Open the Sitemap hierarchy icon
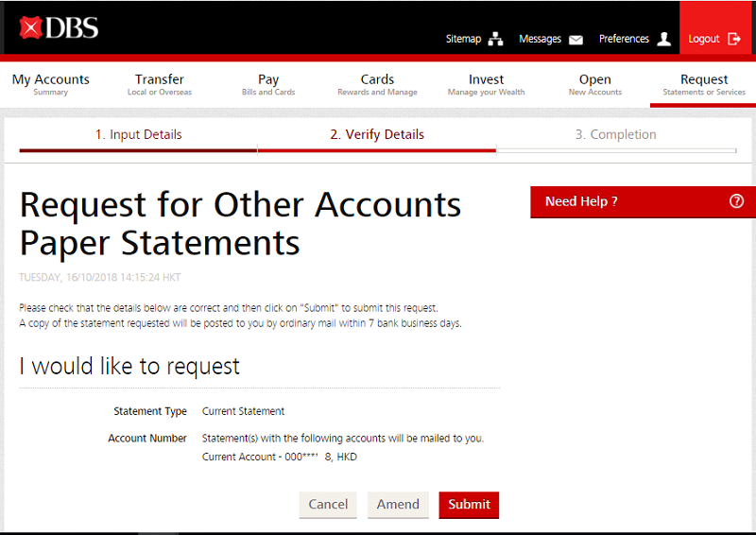Screen dimensions: 756x535 coord(496,40)
